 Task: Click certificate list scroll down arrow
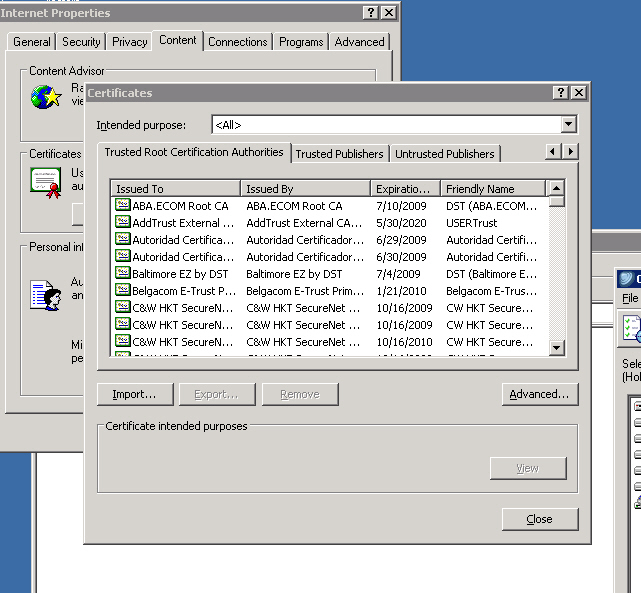pos(556,348)
